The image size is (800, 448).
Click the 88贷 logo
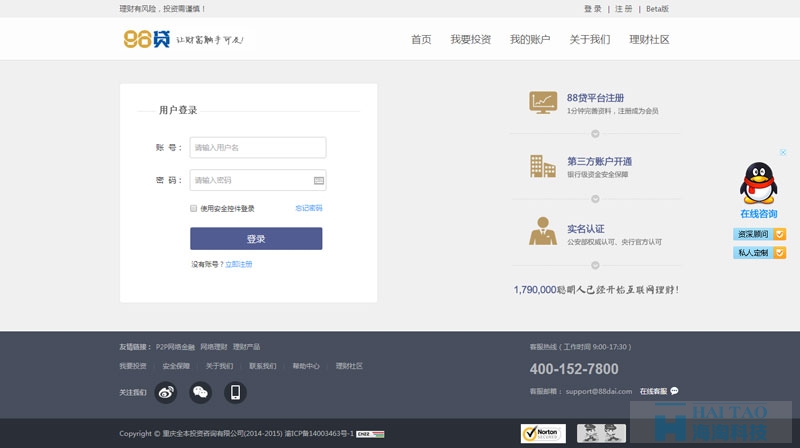click(147, 39)
